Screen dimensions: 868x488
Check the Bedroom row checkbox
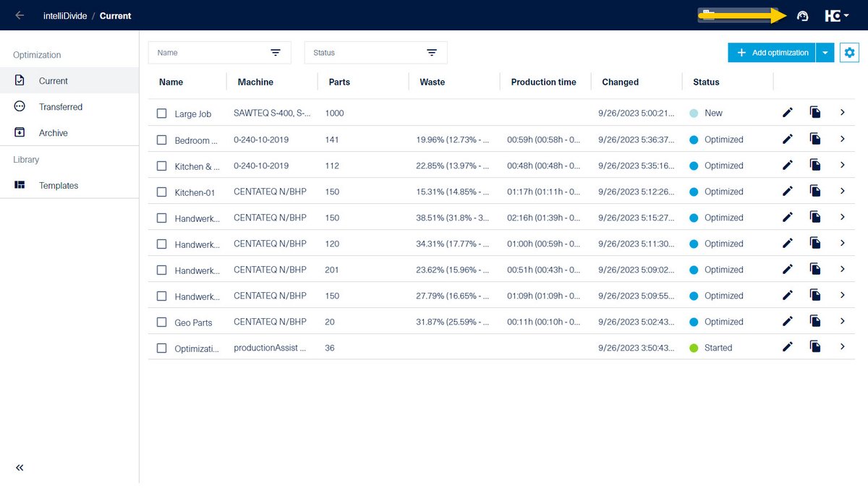[161, 140]
